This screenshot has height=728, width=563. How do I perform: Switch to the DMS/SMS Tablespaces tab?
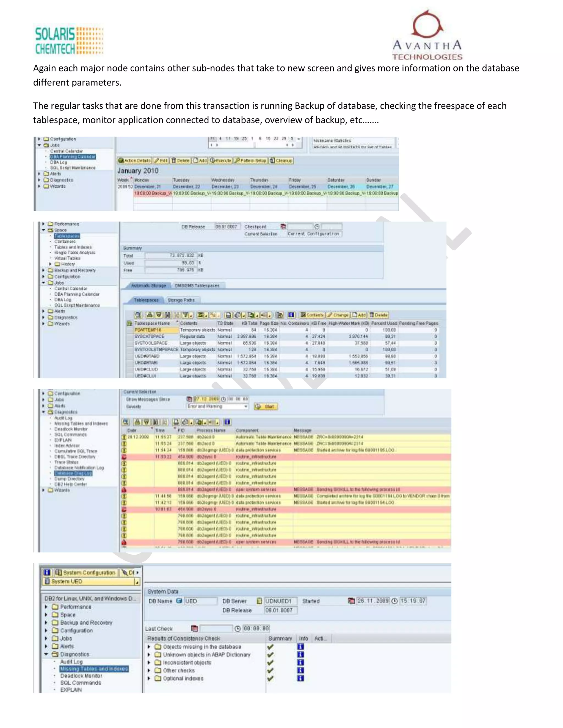click(x=197, y=286)
